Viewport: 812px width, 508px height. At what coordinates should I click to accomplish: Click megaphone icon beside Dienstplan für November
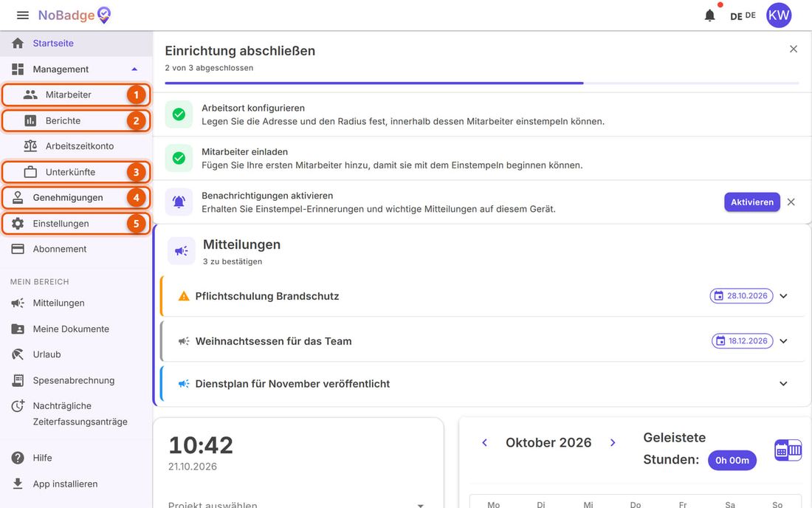point(183,384)
